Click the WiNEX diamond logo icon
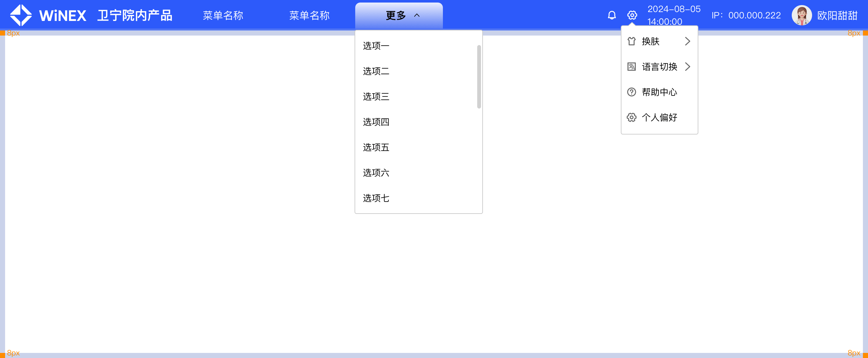 [21, 15]
